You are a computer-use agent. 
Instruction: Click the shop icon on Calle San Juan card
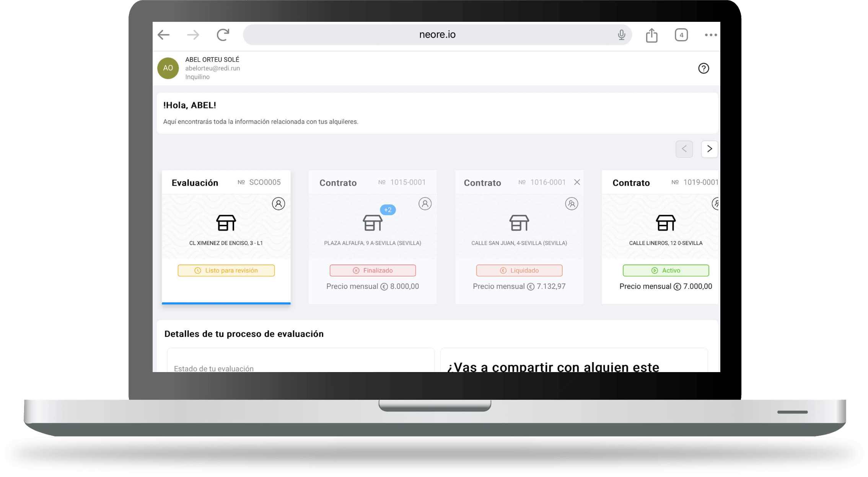point(519,223)
